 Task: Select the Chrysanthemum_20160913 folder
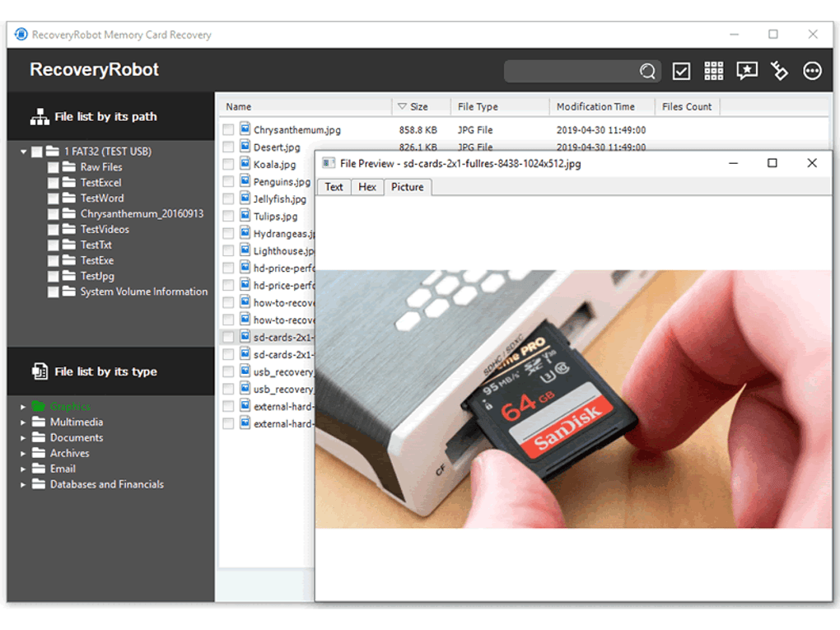click(142, 214)
